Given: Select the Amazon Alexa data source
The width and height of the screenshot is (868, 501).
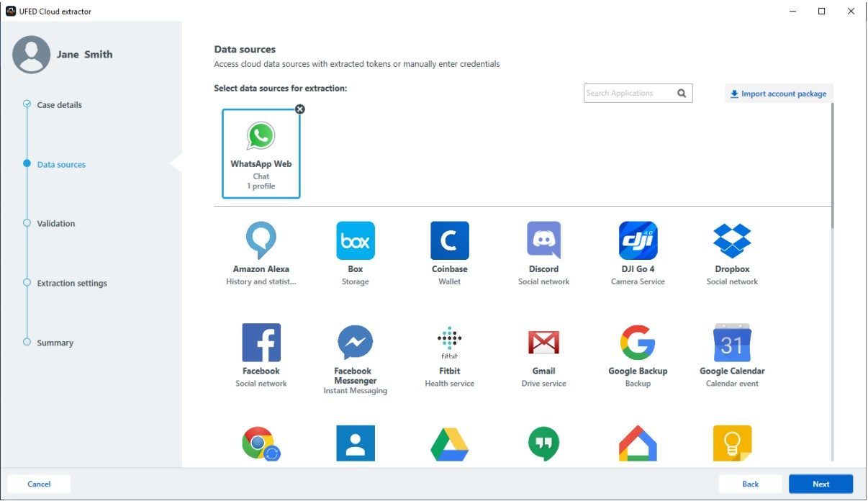Looking at the screenshot, I should 261,241.
